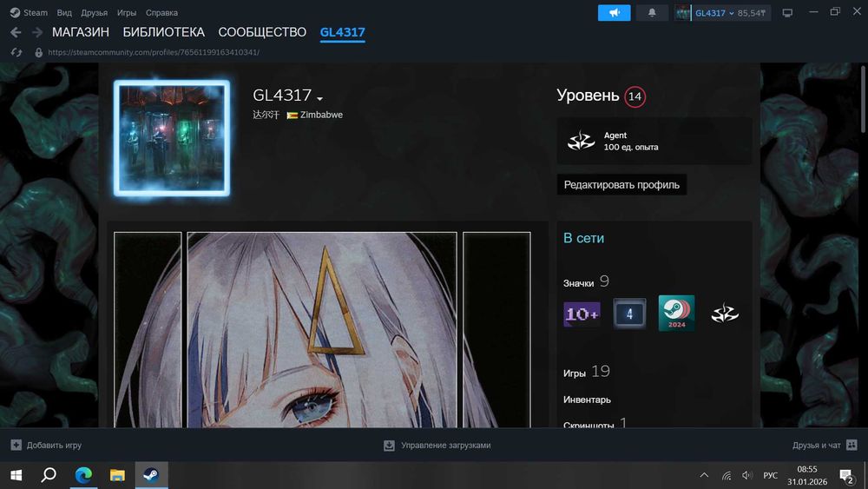Switch to the МАГАЗИН tab

80,32
